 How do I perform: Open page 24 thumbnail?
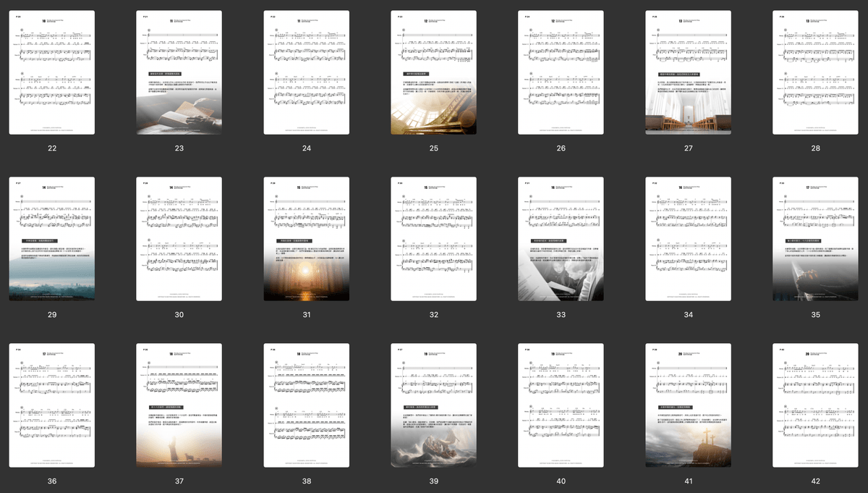(307, 72)
